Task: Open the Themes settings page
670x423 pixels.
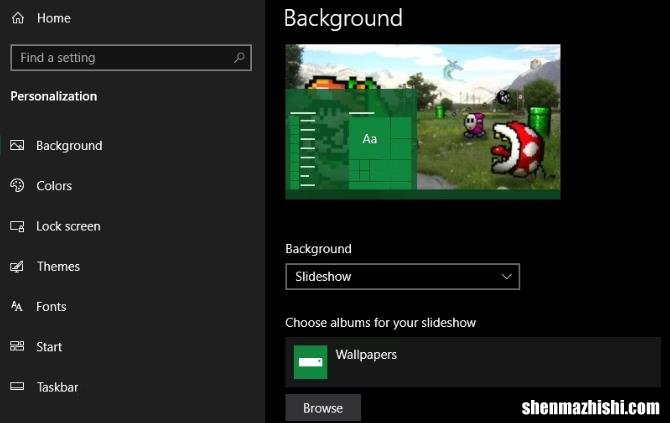Action: [58, 266]
